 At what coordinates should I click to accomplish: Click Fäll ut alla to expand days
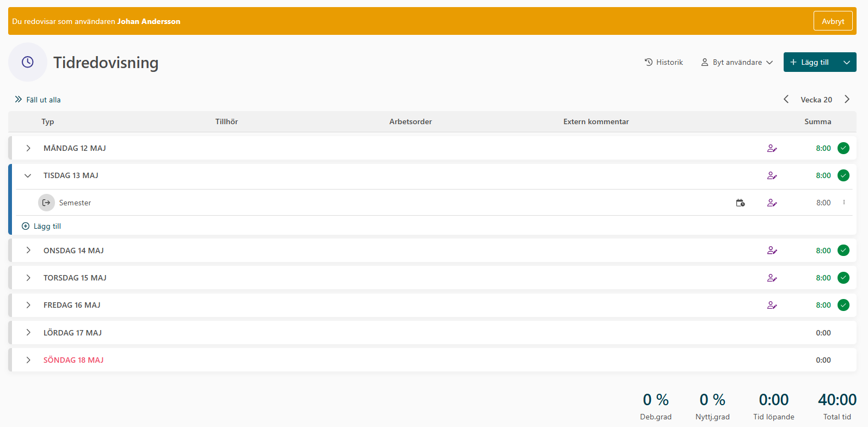tap(38, 100)
